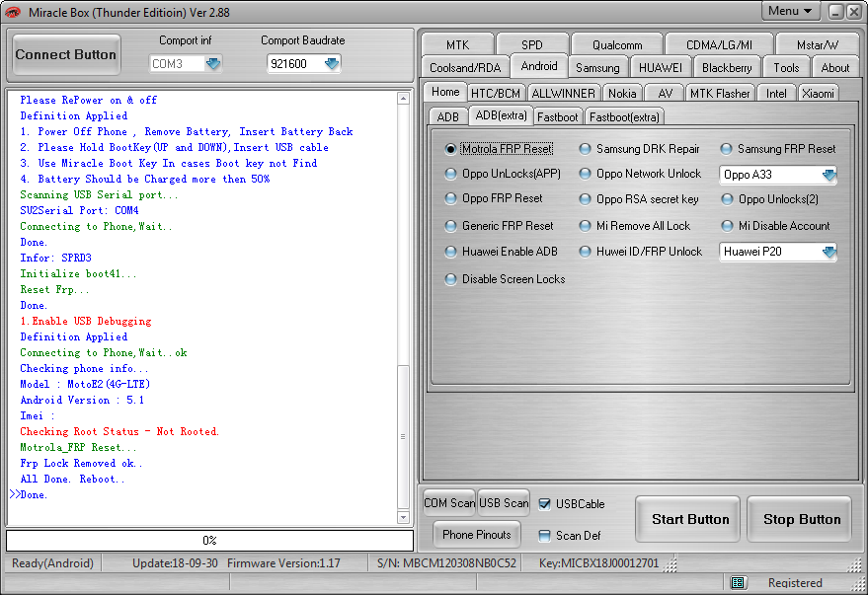Open the Menu dropdown in title bar

point(791,11)
